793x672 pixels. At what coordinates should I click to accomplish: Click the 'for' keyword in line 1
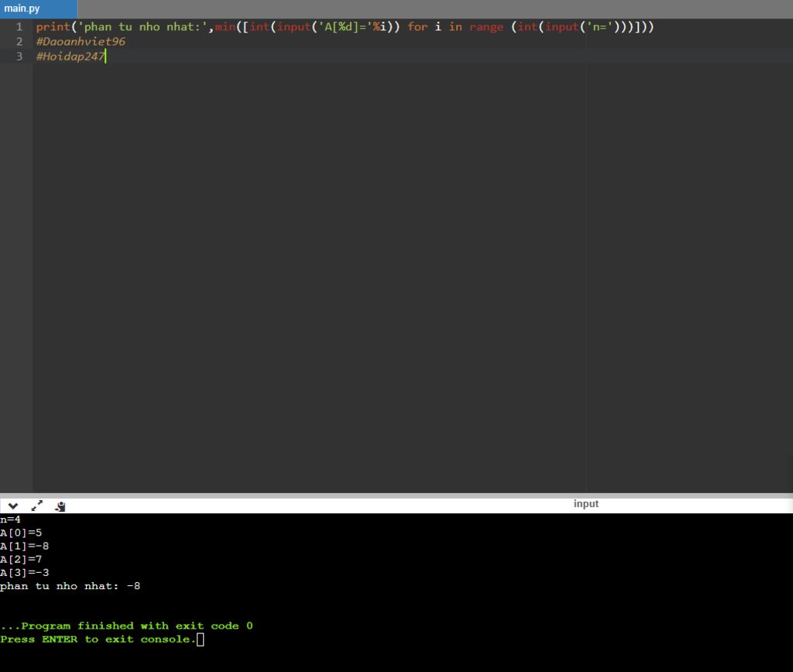point(417,27)
